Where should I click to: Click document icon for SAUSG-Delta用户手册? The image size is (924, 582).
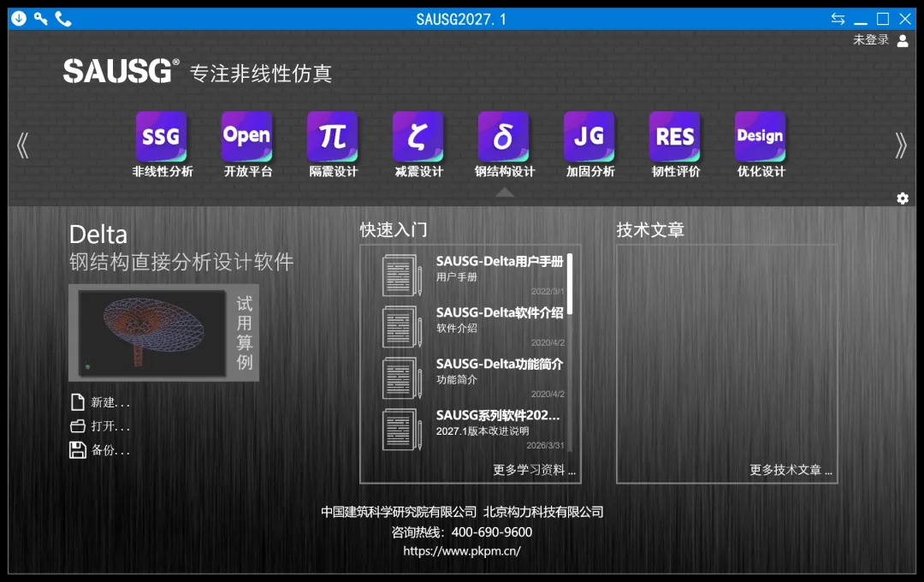tap(402, 275)
